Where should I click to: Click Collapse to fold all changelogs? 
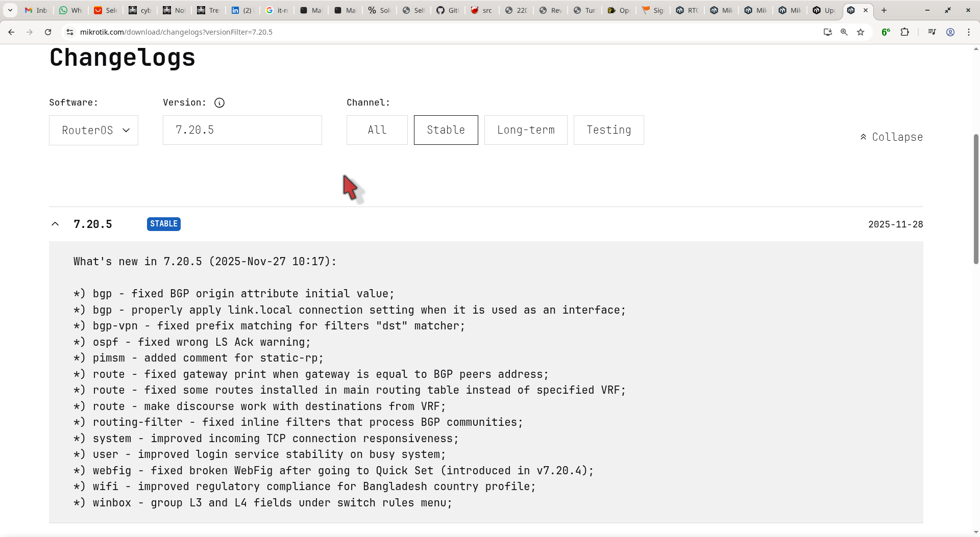click(x=891, y=137)
